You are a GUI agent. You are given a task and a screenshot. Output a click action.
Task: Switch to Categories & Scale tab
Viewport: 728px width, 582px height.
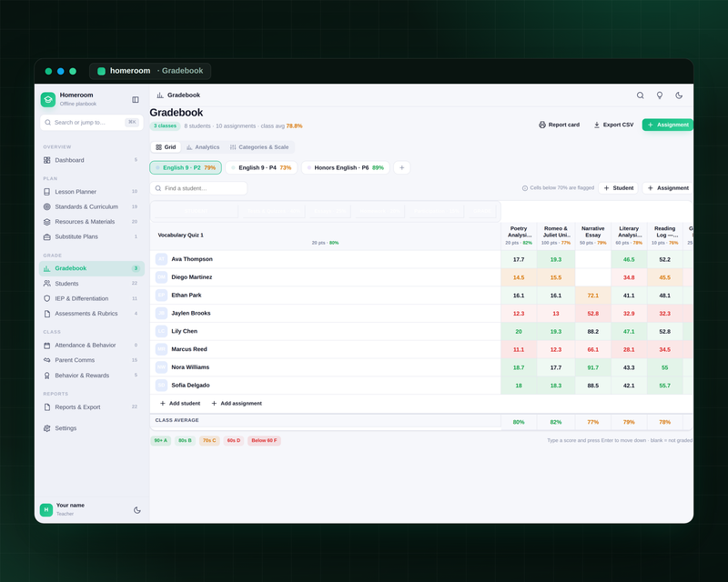coord(259,147)
